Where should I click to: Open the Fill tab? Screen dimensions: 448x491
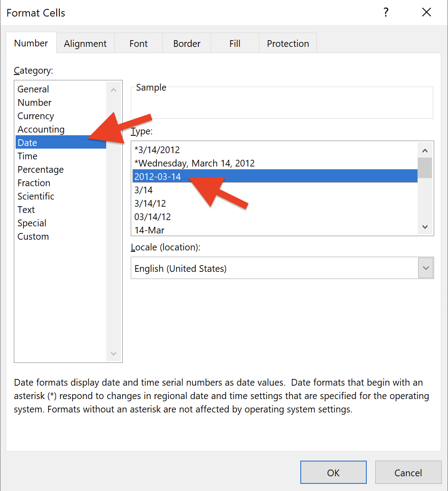pyautogui.click(x=235, y=43)
